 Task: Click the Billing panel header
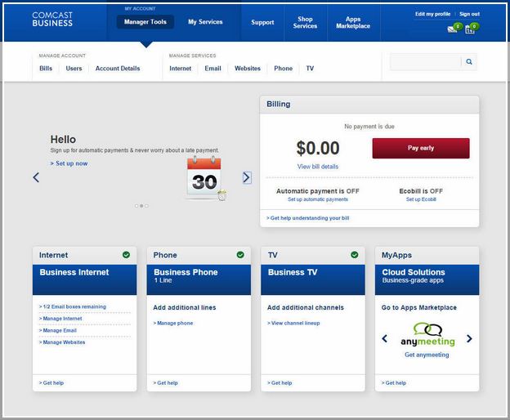pos(369,105)
